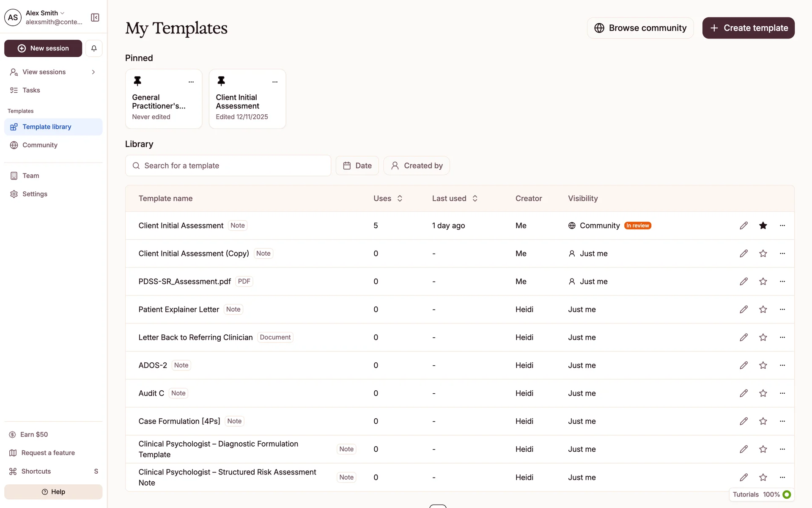Open ellipsis menu for Patient Explainer Letter

click(x=782, y=309)
